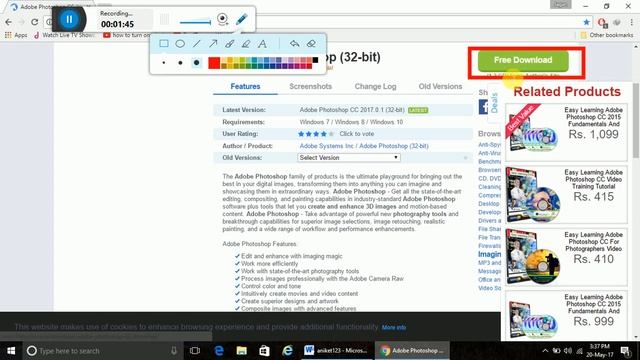Select the ellipse drawing tool

(180, 43)
